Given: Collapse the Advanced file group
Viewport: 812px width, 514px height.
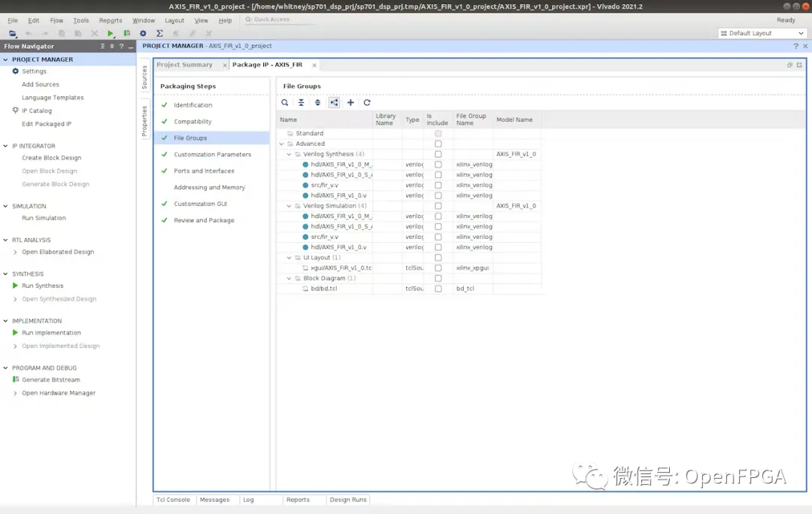Looking at the screenshot, I should point(282,144).
